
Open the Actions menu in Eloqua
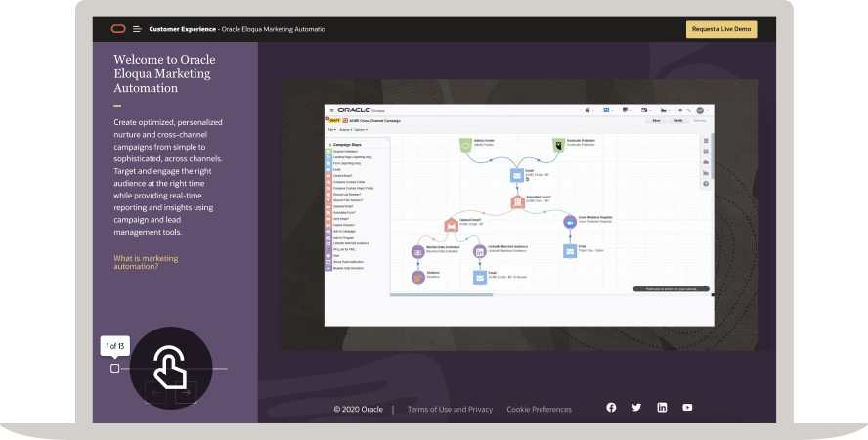pos(345,129)
